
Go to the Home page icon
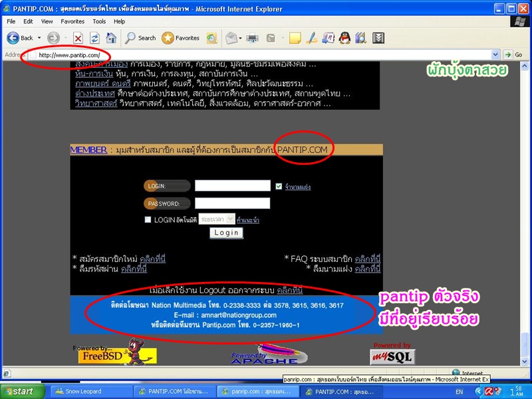(x=111, y=38)
